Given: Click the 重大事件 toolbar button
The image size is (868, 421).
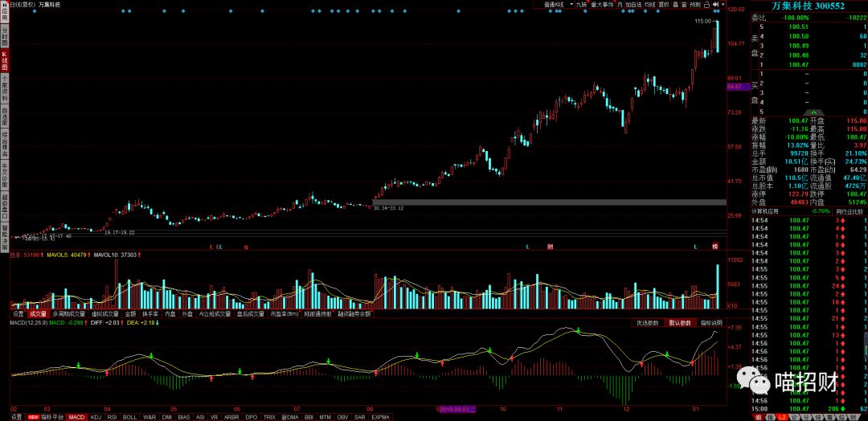Looking at the screenshot, I should 602,5.
